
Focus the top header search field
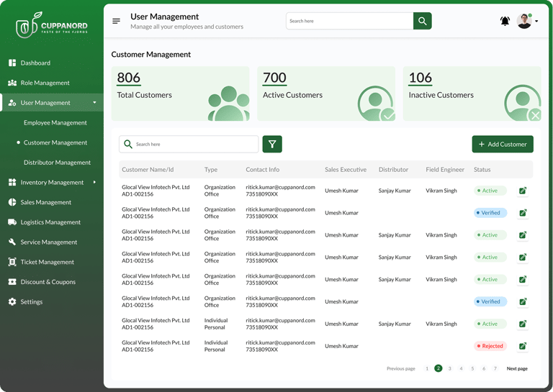click(349, 21)
